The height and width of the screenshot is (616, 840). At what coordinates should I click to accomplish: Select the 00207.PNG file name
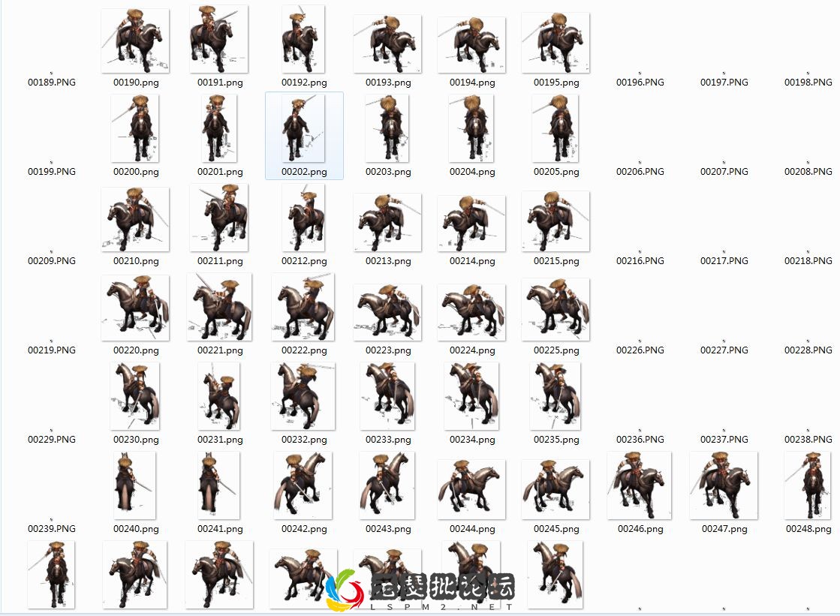point(724,171)
